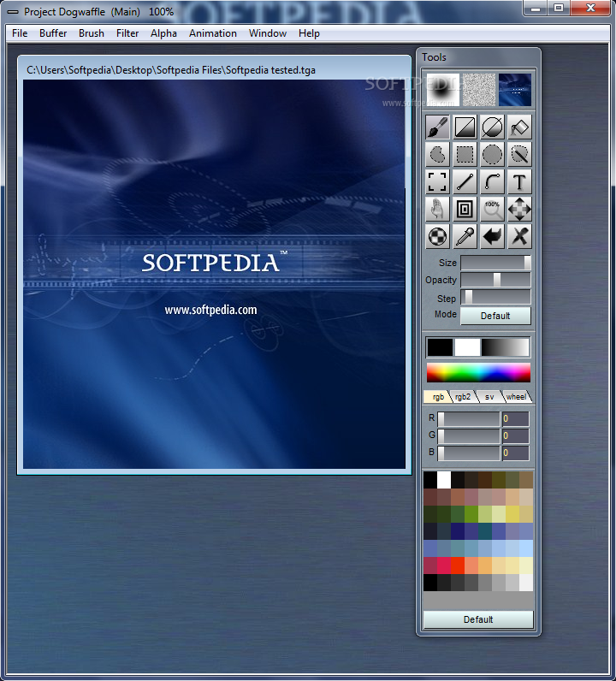Screen dimensions: 616x681
Task: Switch to the rgb color tab
Action: 437,396
